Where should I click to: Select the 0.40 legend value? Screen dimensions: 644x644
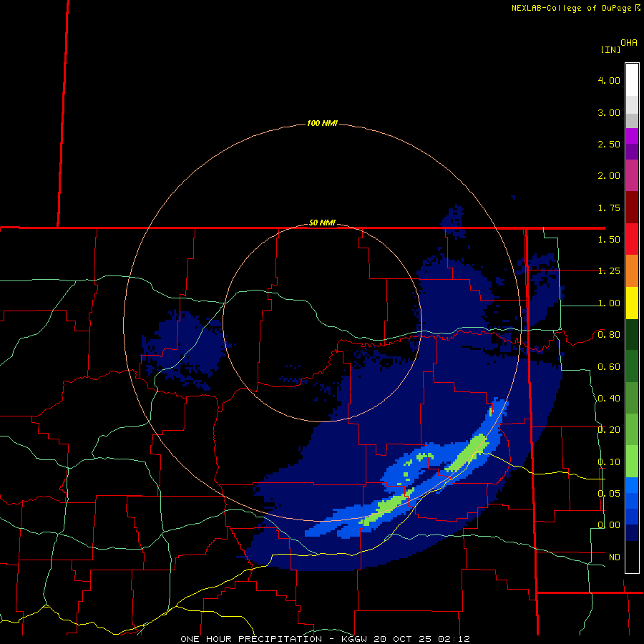coord(609,399)
